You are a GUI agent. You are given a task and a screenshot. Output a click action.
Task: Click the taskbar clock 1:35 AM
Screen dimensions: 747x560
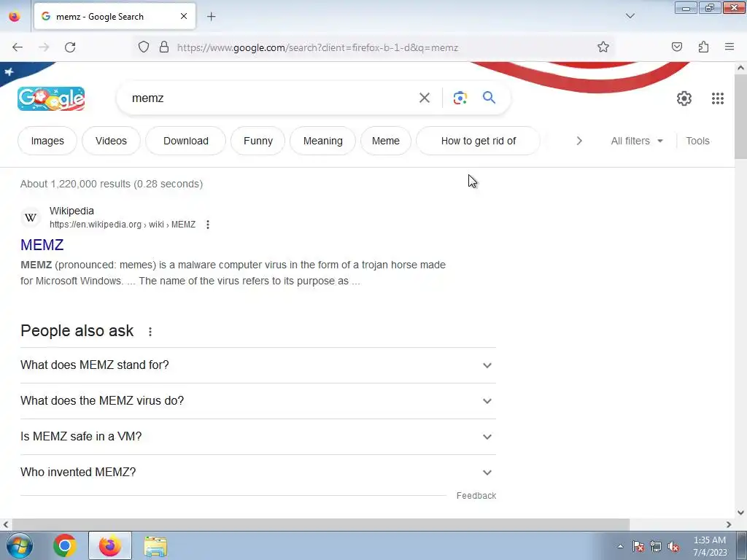click(x=709, y=540)
